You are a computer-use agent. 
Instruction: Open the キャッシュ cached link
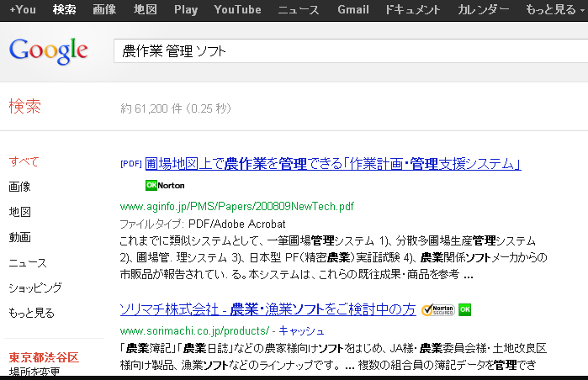click(301, 331)
